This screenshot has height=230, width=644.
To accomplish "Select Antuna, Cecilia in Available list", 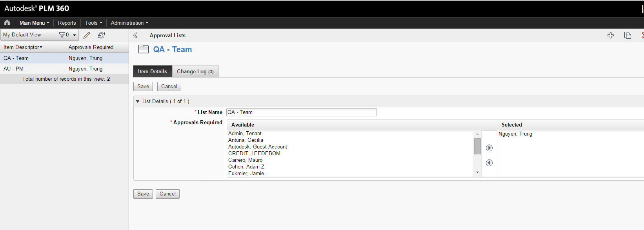I will [x=246, y=140].
